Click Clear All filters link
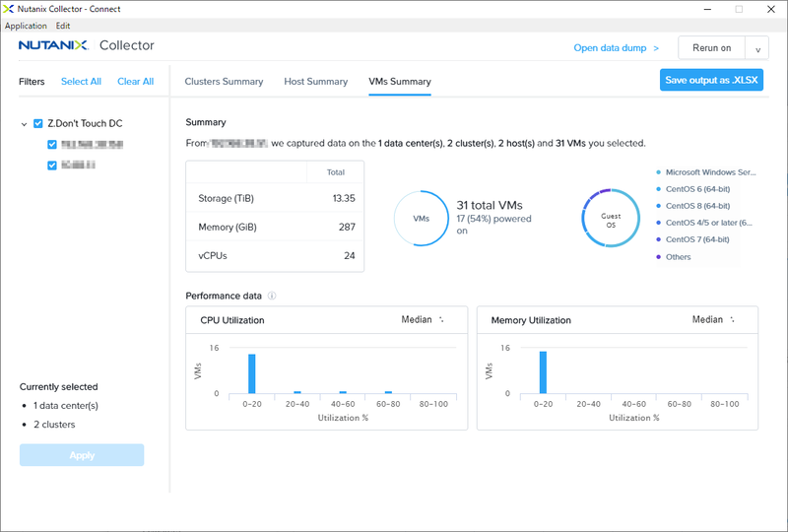This screenshot has height=532, width=788. pos(135,82)
